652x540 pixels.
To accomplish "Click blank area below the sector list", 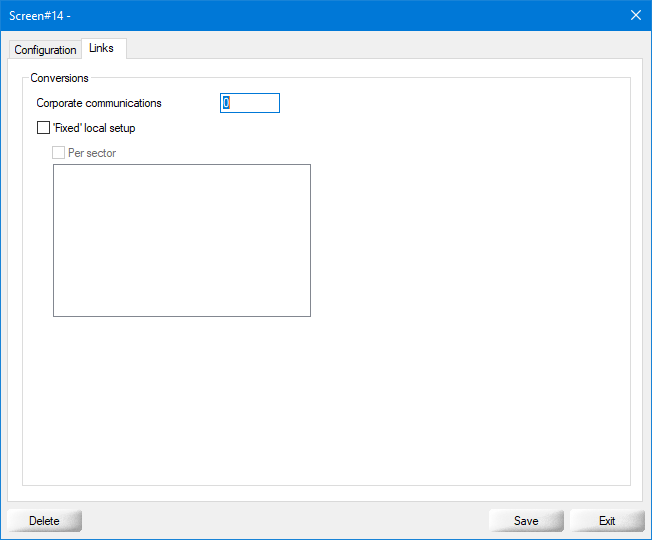I will (181, 400).
